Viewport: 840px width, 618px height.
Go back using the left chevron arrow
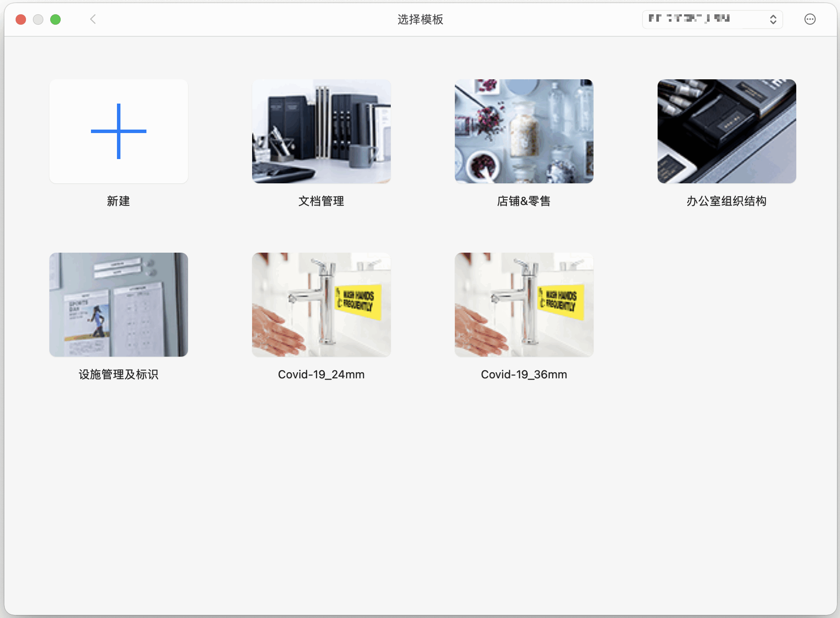(93, 19)
